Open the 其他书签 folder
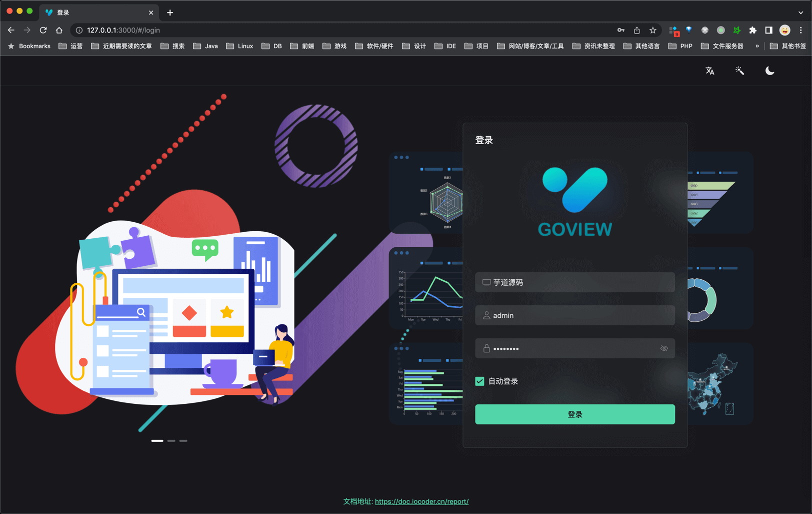 pos(788,46)
